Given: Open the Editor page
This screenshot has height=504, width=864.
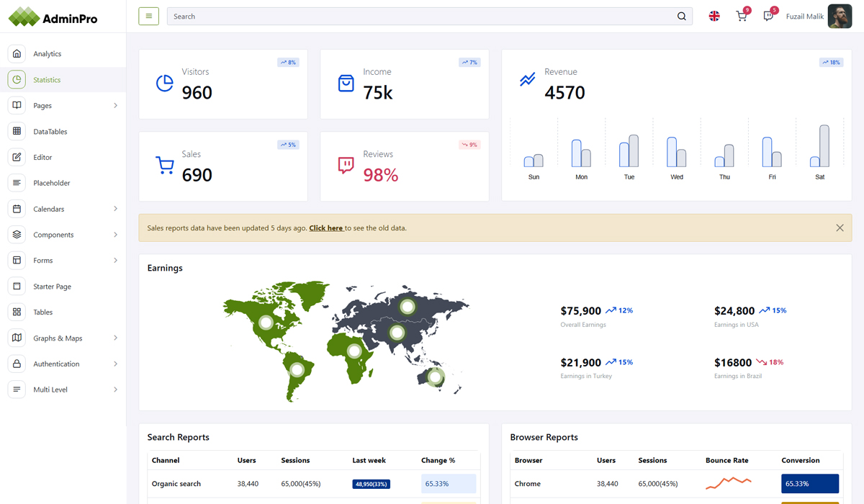Looking at the screenshot, I should coord(42,157).
